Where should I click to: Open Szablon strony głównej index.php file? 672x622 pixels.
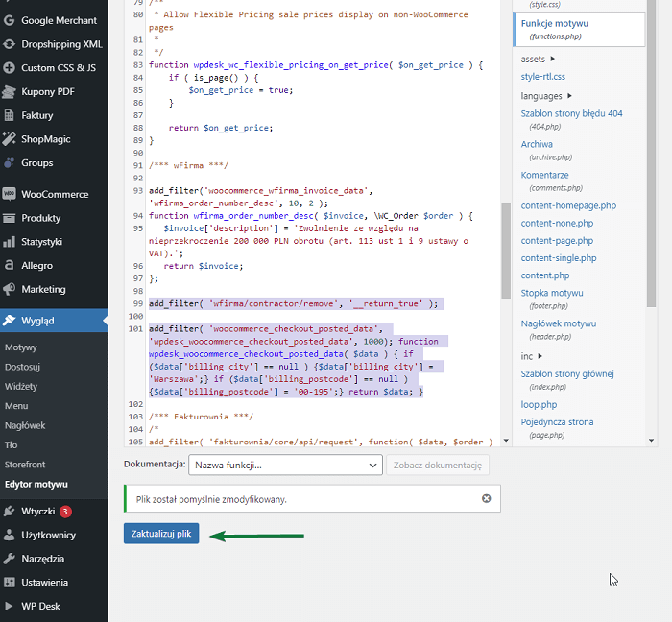point(567,379)
